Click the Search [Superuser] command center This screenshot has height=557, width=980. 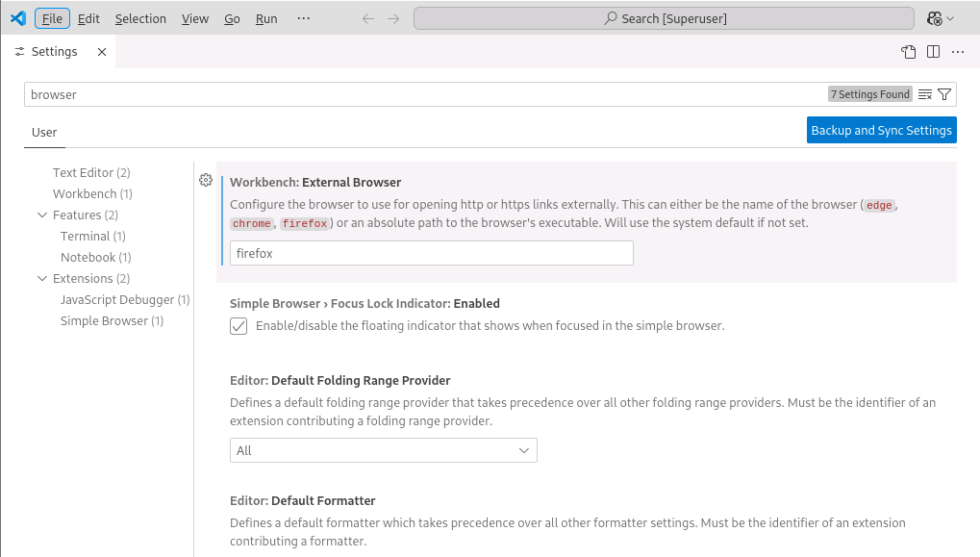pos(664,18)
